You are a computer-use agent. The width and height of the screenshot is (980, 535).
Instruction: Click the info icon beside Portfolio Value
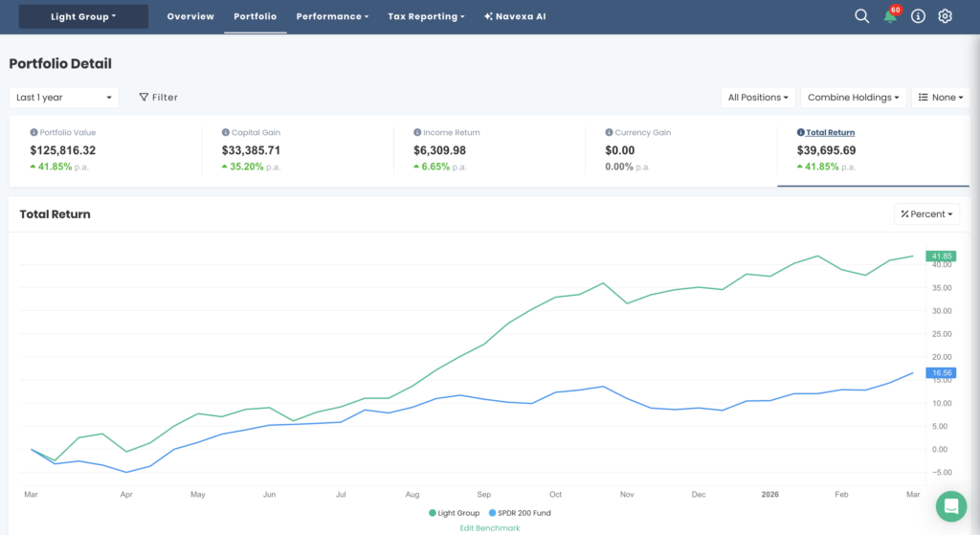tap(34, 133)
